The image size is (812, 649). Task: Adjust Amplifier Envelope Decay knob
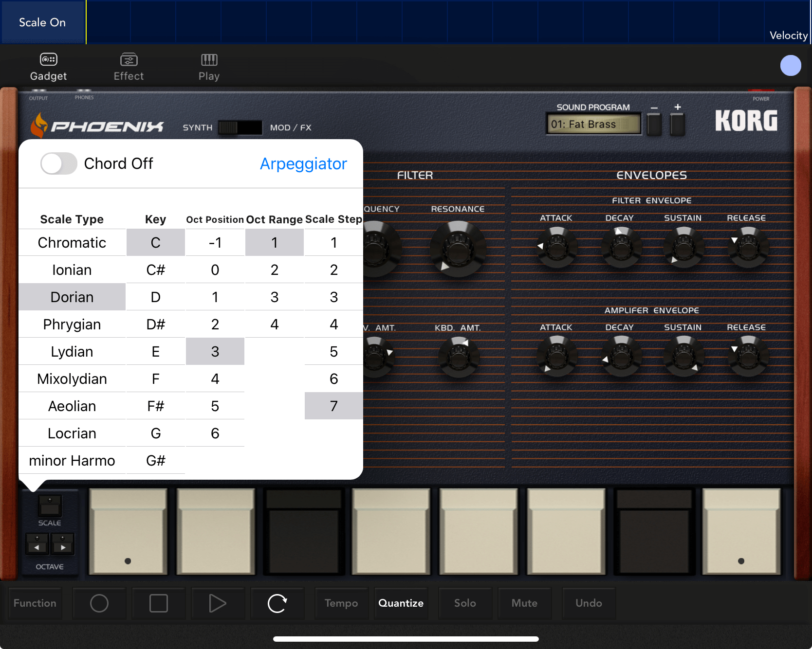621,357
